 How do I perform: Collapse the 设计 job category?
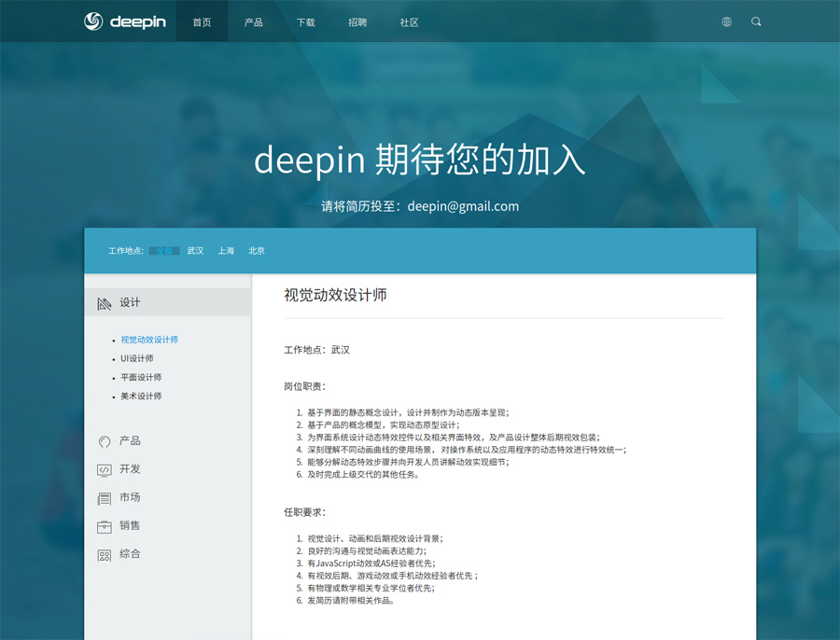pyautogui.click(x=168, y=302)
